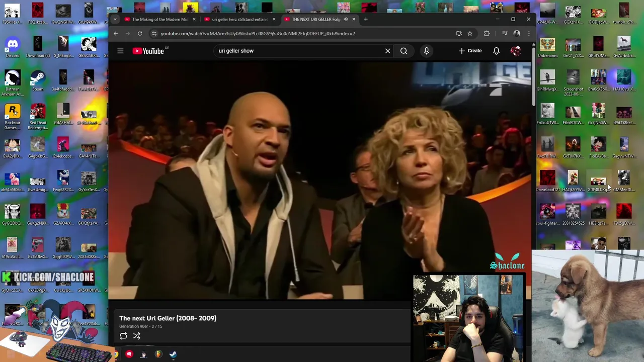The height and width of the screenshot is (362, 644).
Task: Expand Chrome tab search chevron
Action: pos(115,20)
